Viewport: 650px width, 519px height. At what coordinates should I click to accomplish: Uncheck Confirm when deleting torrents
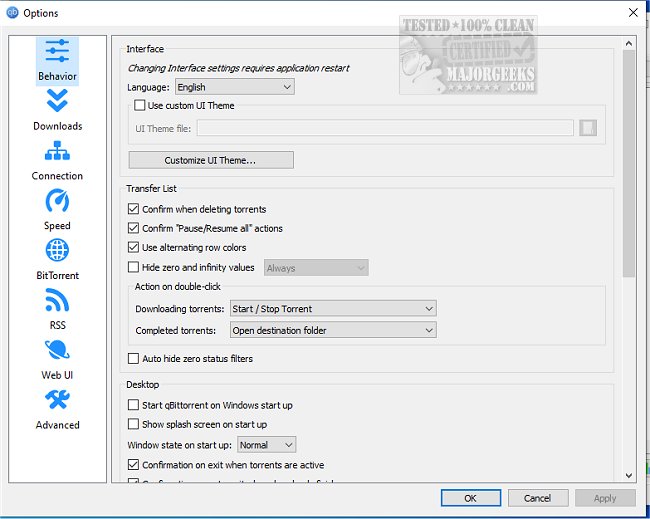click(x=133, y=209)
